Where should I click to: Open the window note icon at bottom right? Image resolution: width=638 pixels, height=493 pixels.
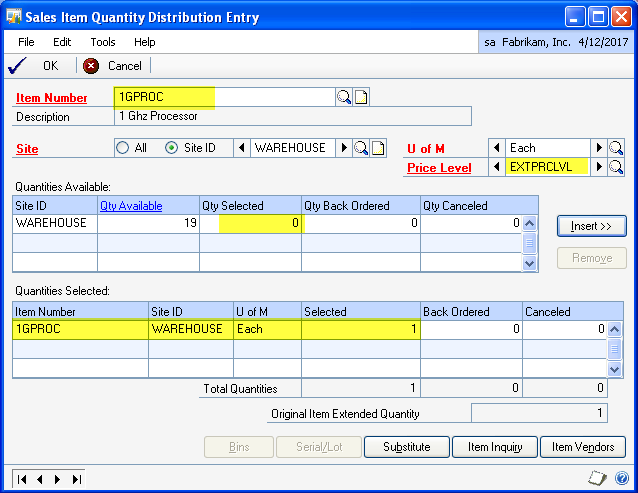pos(597,478)
